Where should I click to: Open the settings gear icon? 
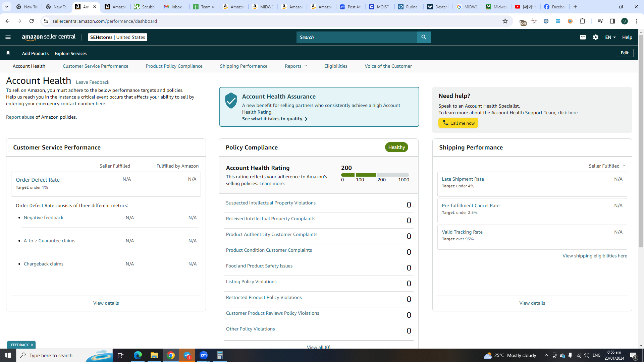click(596, 37)
